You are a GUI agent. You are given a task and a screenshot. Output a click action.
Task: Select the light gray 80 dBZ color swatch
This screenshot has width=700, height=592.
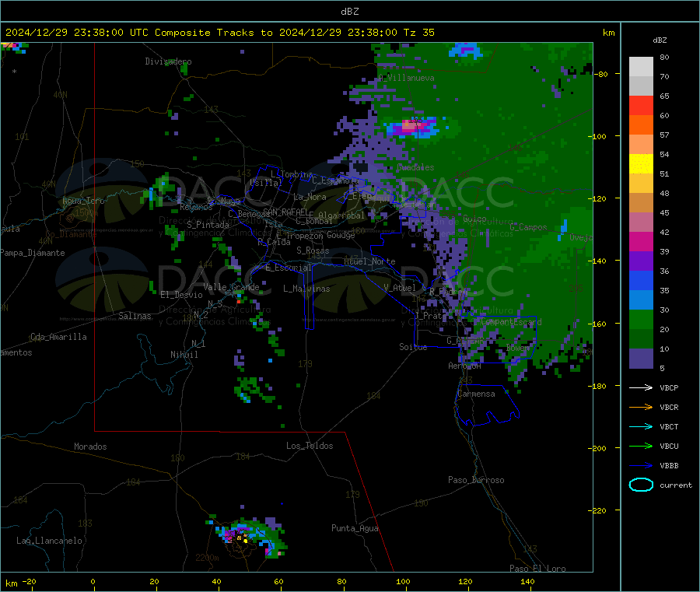[x=641, y=67]
